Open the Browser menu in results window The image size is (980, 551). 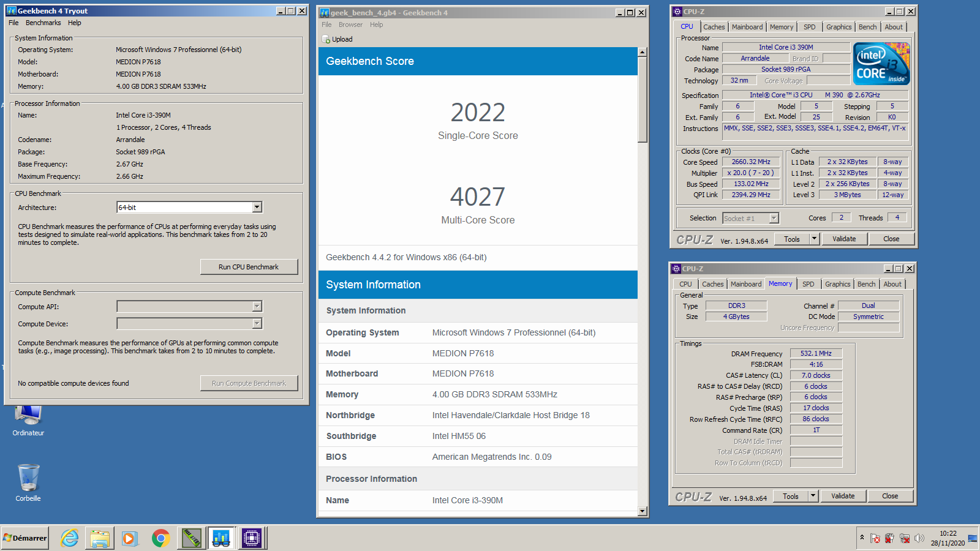coord(350,24)
